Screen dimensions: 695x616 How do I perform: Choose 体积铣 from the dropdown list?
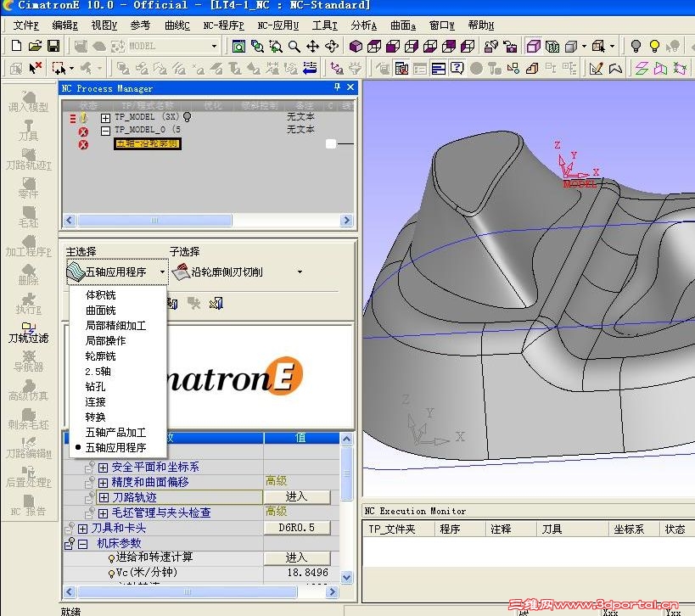101,295
